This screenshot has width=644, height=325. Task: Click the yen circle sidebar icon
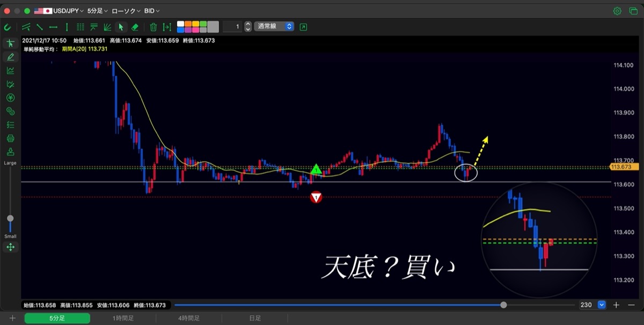[10, 98]
